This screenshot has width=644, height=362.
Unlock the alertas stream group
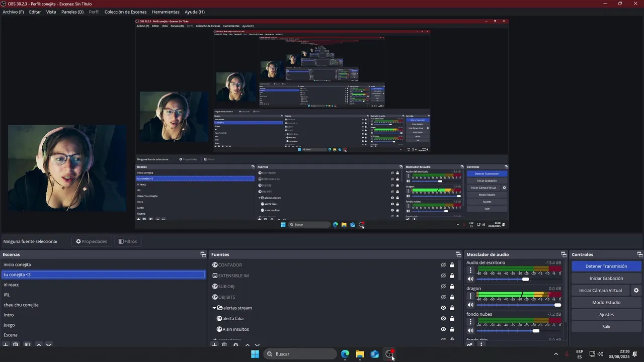pyautogui.click(x=452, y=308)
